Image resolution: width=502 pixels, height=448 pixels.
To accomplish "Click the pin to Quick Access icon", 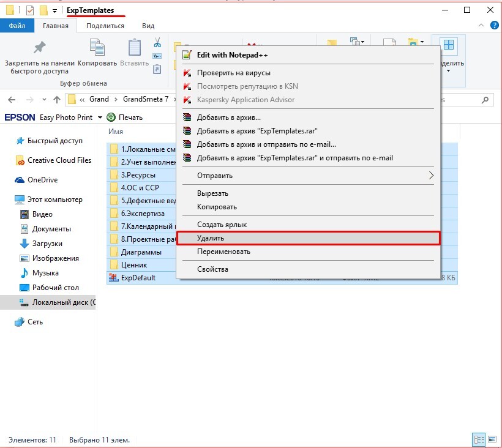I will point(40,47).
